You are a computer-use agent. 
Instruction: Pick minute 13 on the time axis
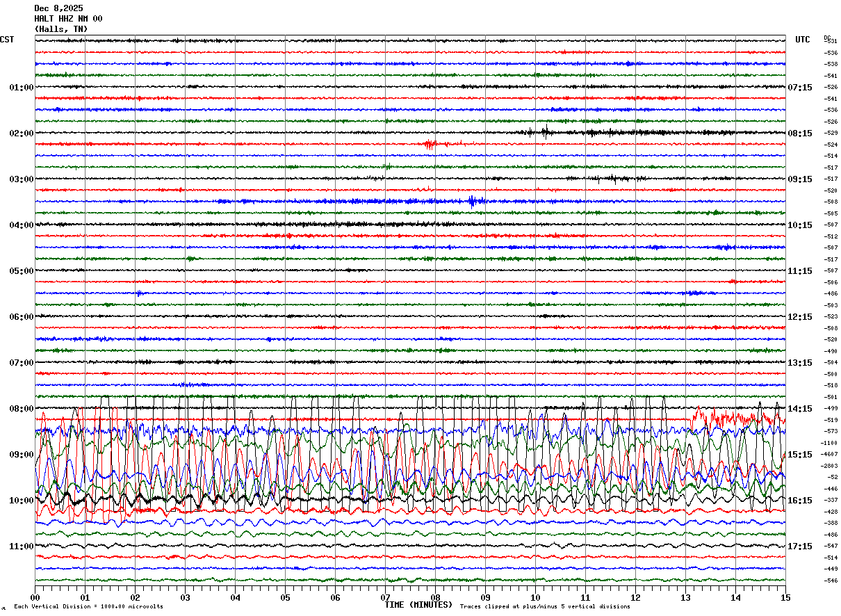coord(685,597)
